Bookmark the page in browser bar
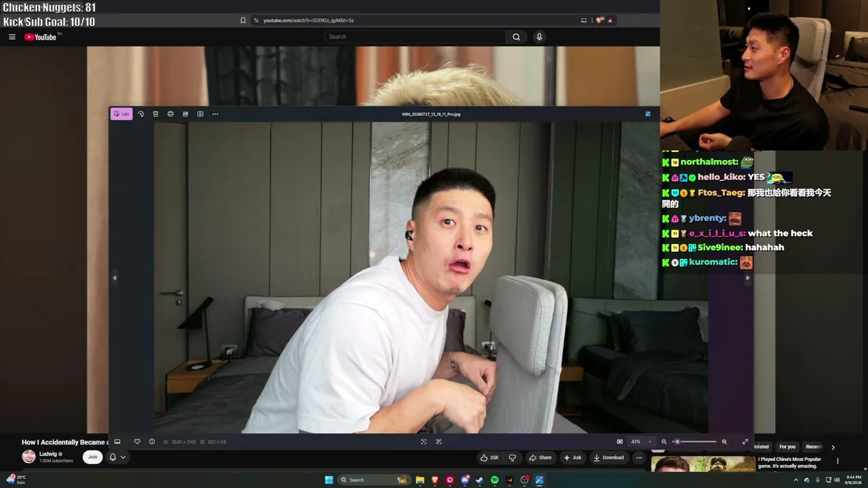 pyautogui.click(x=243, y=20)
